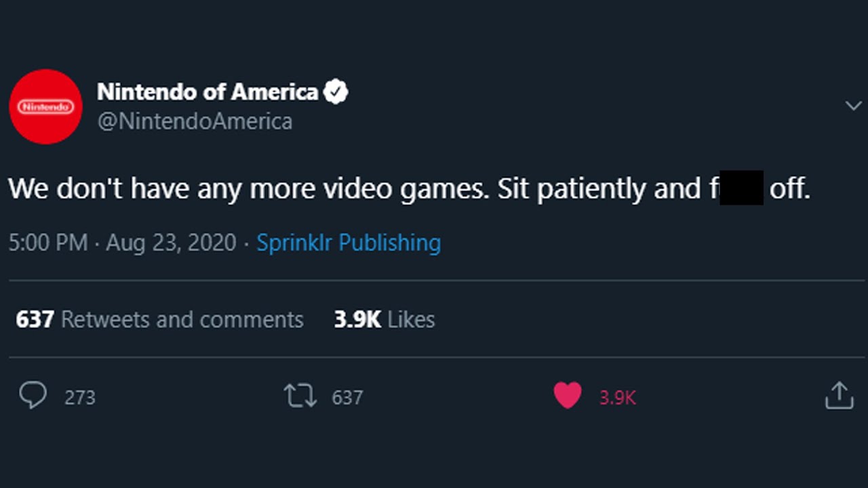
Task: Retweet using the retweet arrows icon
Action: 300,396
